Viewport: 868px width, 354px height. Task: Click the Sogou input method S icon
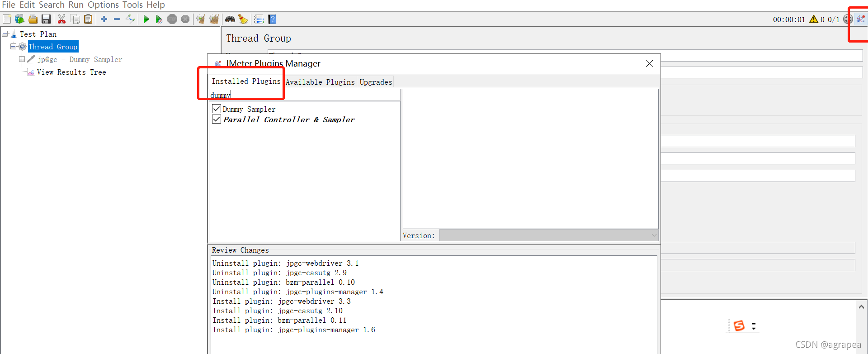pyautogui.click(x=739, y=325)
